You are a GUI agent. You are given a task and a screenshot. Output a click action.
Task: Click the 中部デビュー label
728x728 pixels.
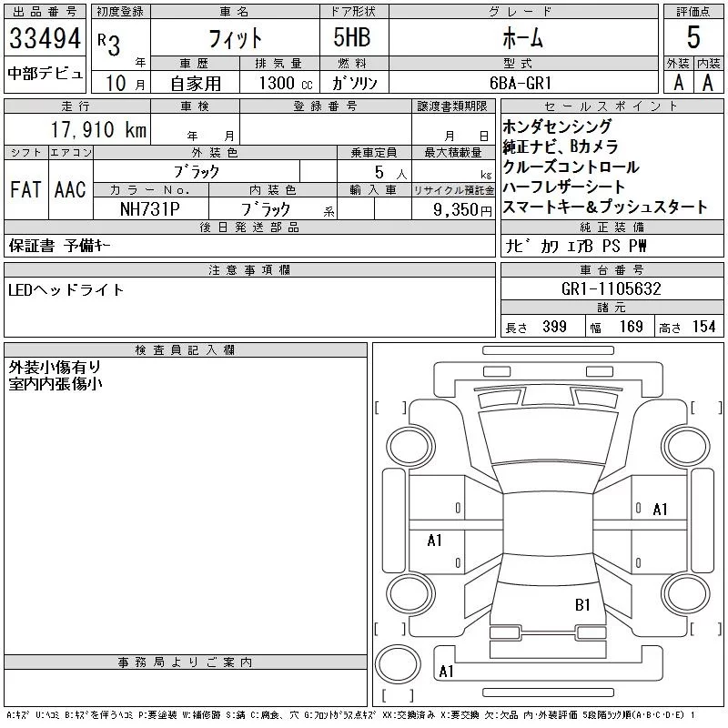45,74
